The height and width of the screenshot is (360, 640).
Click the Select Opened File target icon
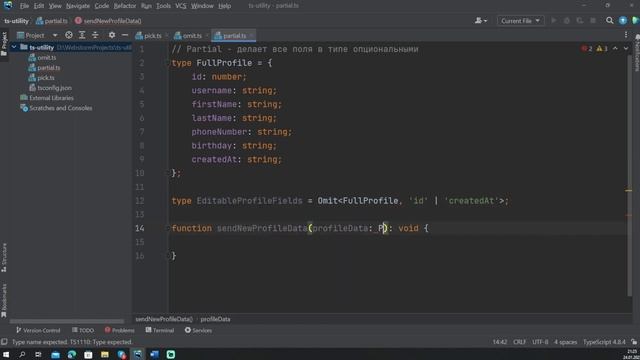(69, 36)
